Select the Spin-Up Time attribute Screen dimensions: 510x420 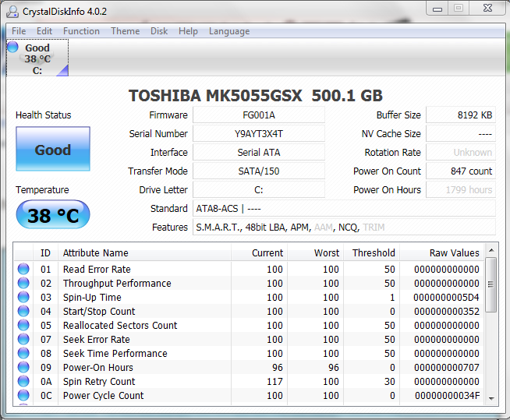[92, 297]
